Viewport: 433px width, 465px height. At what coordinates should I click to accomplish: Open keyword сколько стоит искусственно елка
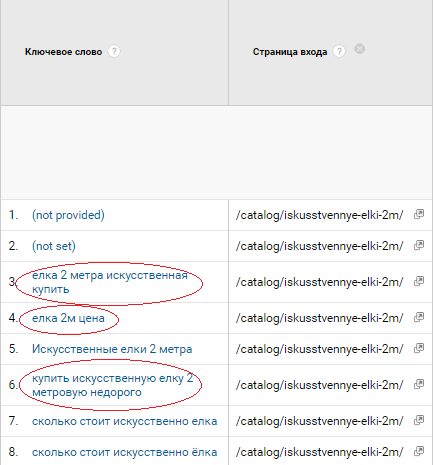tap(125, 421)
